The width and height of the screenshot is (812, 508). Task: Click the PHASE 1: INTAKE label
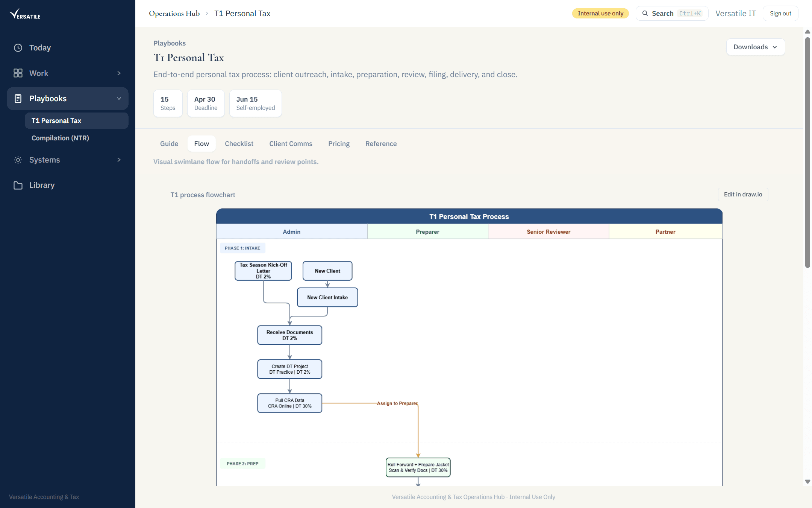(242, 248)
